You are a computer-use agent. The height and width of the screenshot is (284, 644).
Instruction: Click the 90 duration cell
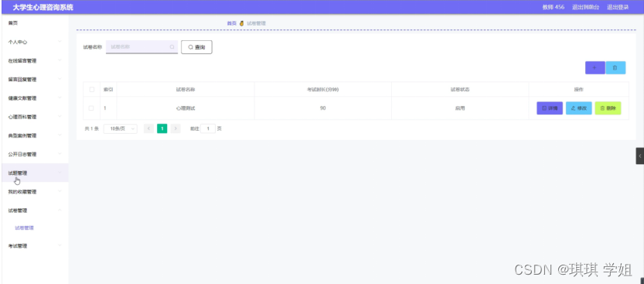tap(323, 108)
